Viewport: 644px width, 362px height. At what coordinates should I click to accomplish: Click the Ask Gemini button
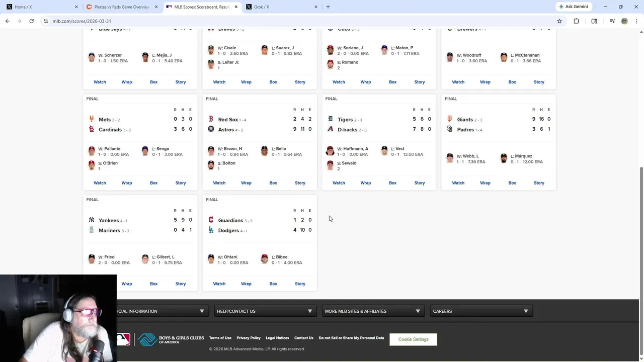pyautogui.click(x=574, y=7)
